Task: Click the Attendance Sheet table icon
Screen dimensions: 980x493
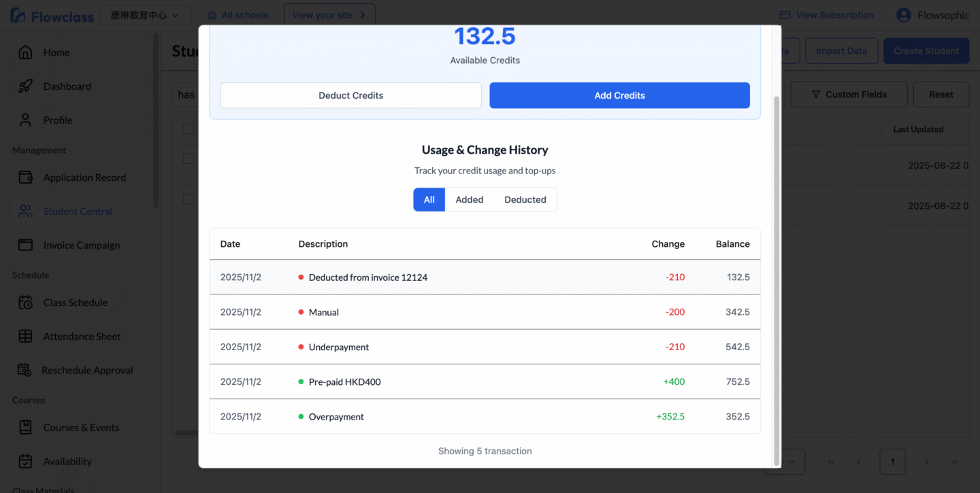Action: click(x=25, y=337)
